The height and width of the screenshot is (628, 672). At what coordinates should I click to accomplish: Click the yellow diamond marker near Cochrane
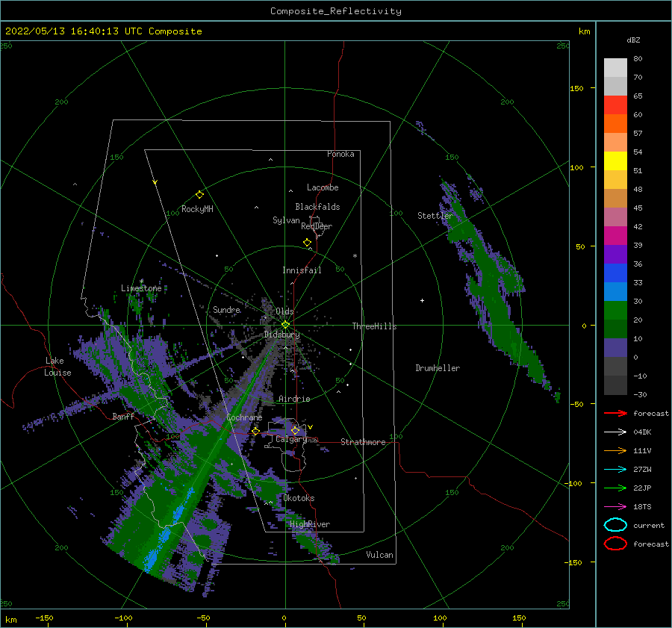256,431
